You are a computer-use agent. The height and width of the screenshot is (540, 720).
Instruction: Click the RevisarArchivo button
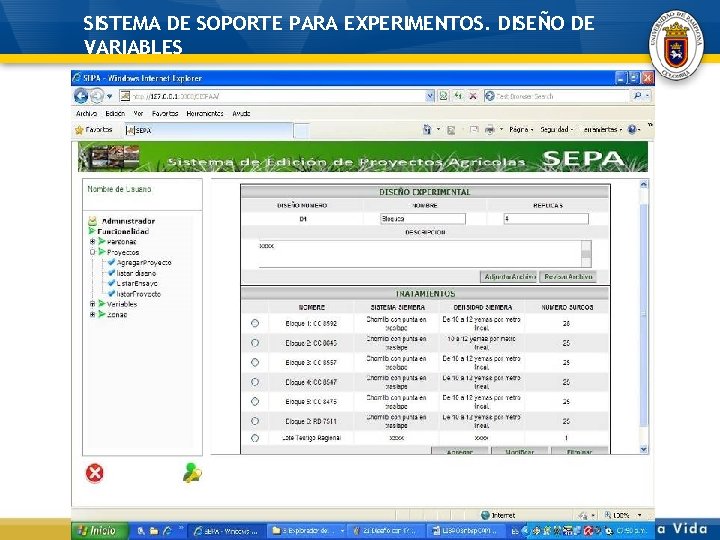click(568, 277)
